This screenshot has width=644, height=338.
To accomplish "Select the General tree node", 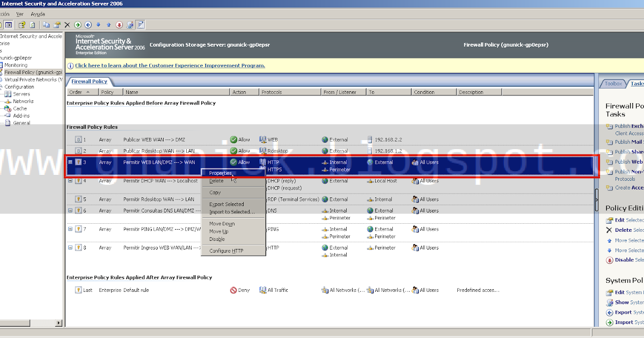I will (21, 123).
